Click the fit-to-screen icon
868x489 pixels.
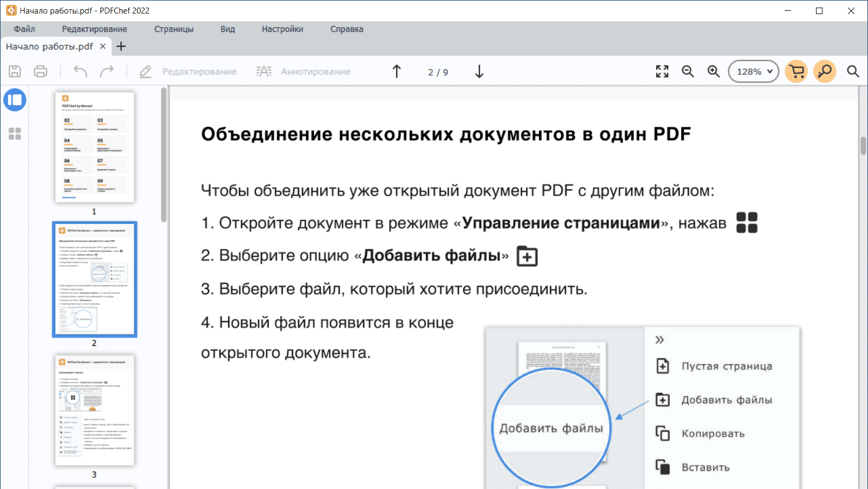662,71
